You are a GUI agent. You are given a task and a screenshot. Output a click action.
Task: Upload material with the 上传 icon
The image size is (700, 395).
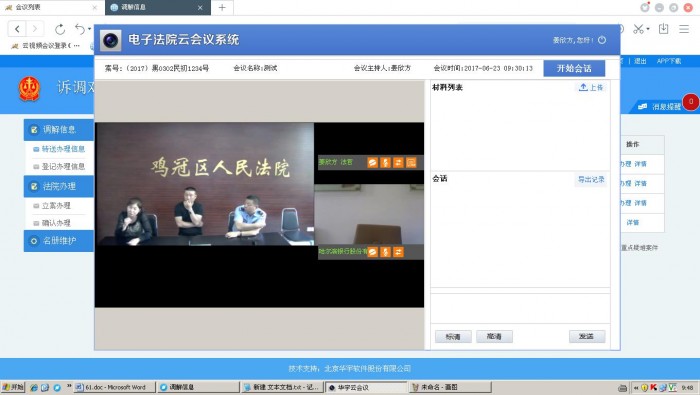591,87
